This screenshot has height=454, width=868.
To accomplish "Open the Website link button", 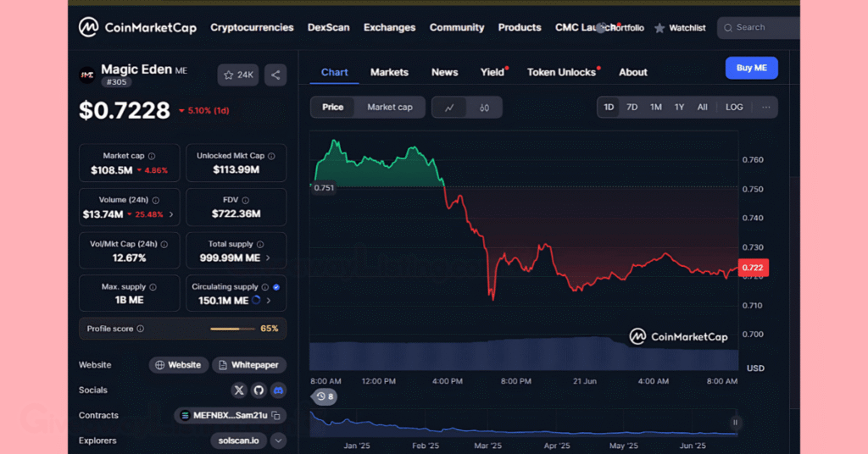I will pos(178,365).
